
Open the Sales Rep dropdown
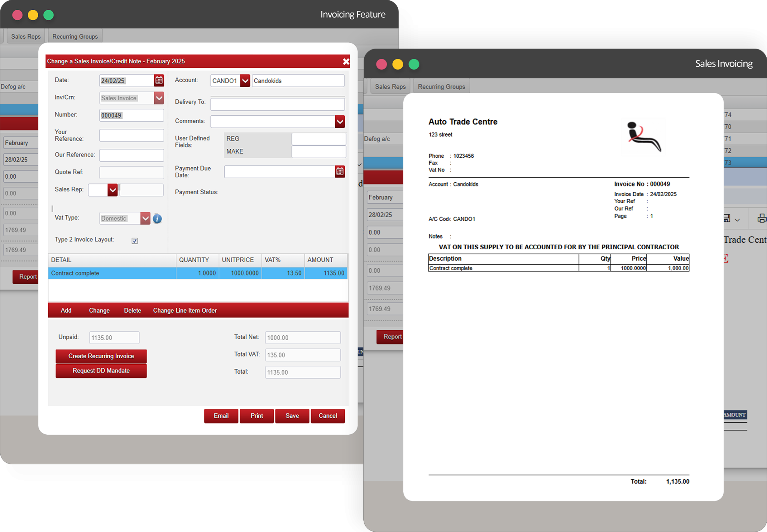coord(112,190)
